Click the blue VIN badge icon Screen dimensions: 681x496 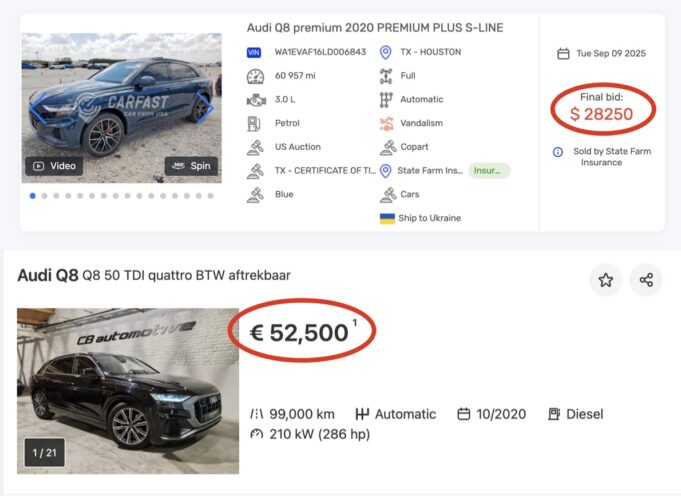(x=254, y=52)
